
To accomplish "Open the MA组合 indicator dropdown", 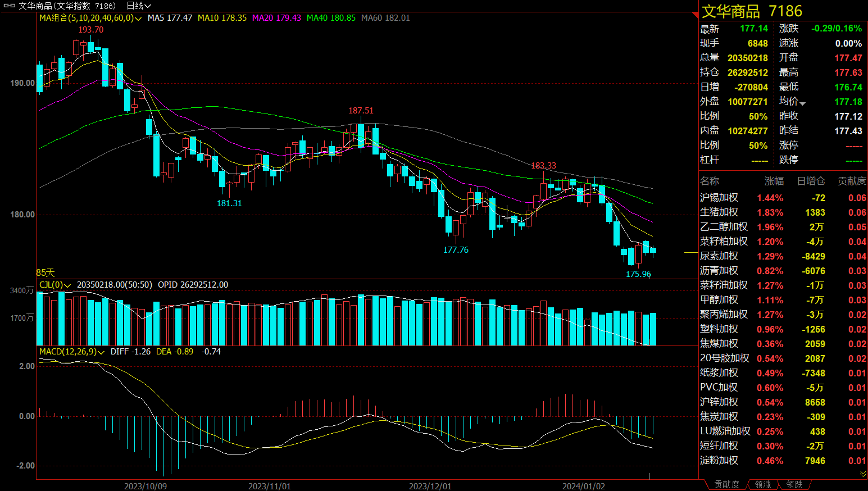I will click(90, 18).
